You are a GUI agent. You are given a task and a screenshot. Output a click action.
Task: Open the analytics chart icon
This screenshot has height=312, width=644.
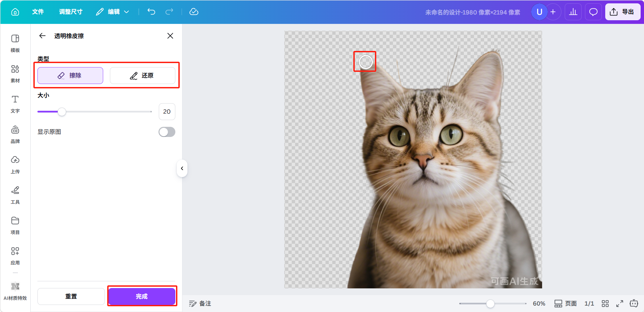[x=573, y=12]
